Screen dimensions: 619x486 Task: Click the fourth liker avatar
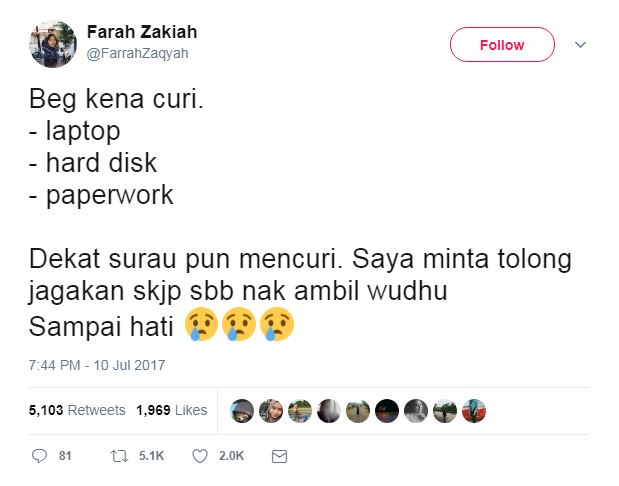(329, 411)
